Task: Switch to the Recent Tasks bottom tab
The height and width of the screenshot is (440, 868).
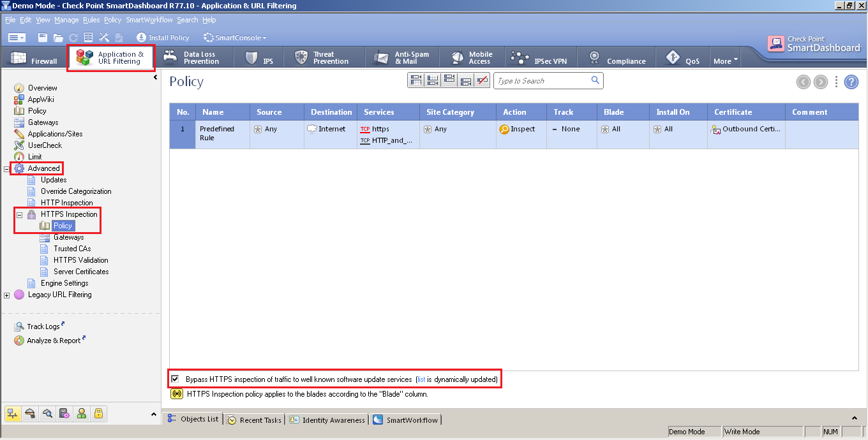Action: click(254, 420)
